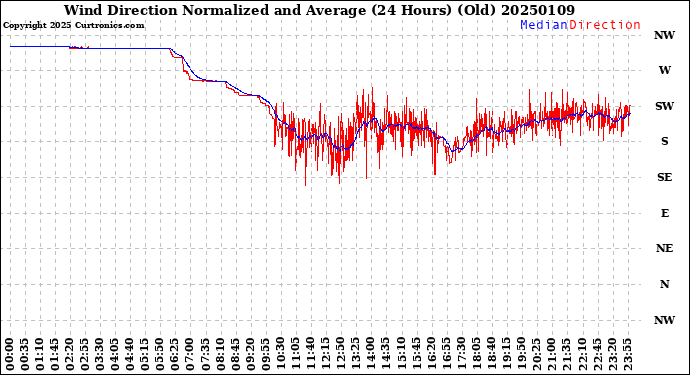Click the 01:45 time label
690x375 pixels.
55,355
